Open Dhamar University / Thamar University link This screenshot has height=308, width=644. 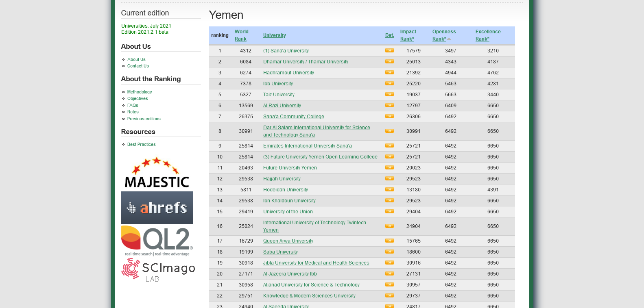point(306,62)
